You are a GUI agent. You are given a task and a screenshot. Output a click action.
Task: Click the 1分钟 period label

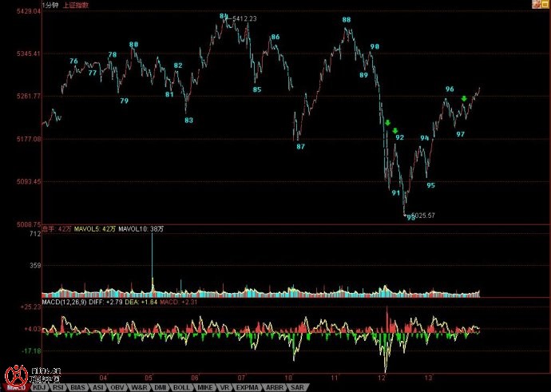point(51,4)
